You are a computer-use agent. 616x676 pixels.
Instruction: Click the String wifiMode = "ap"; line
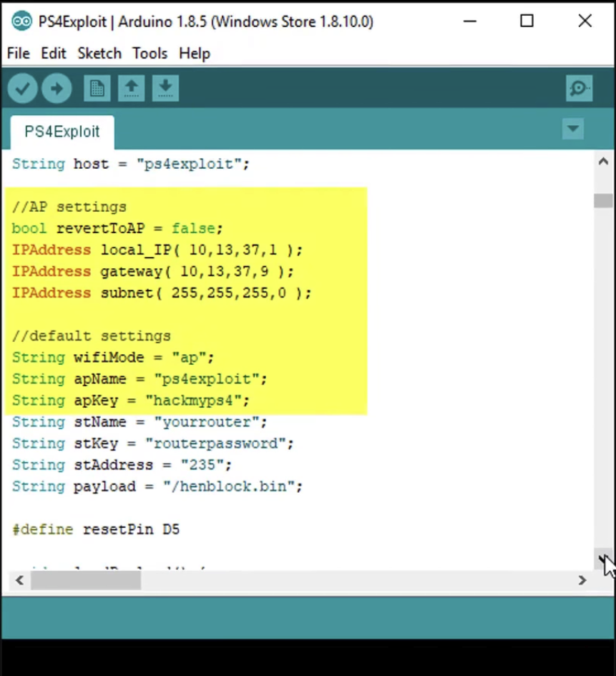pos(113,358)
